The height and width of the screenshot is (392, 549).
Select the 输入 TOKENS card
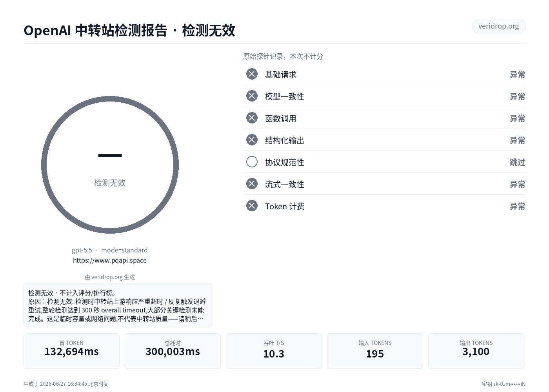click(375, 351)
